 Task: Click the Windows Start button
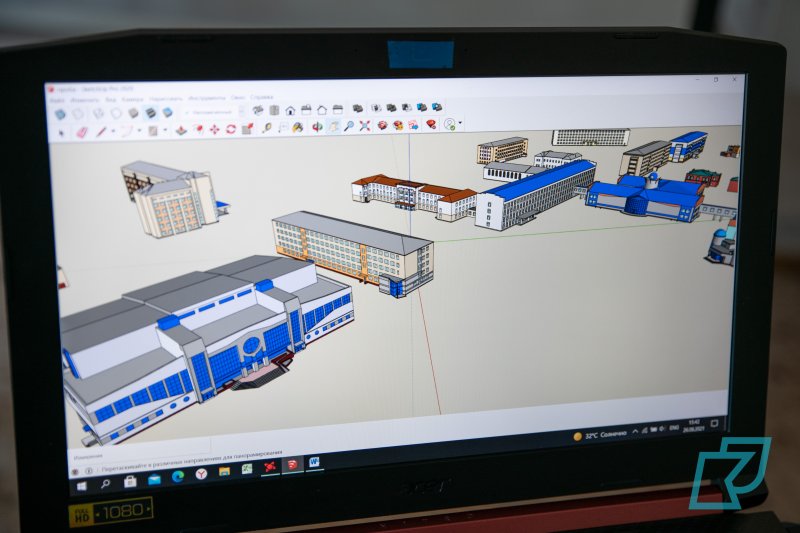pos(82,485)
